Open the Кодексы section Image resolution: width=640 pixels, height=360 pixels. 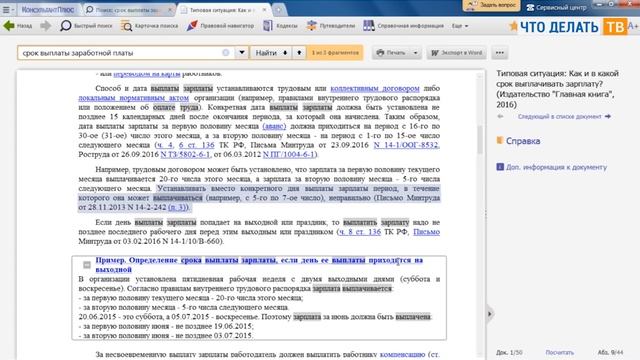tap(280, 26)
